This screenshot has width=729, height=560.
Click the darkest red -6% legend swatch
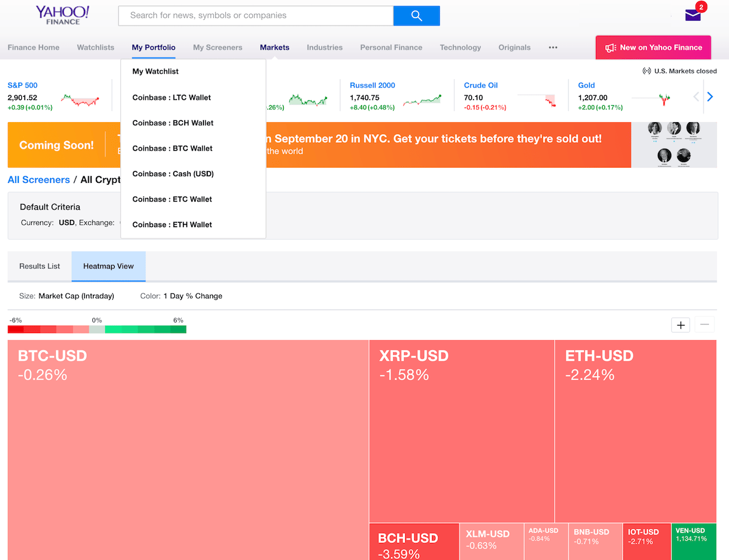[16, 329]
